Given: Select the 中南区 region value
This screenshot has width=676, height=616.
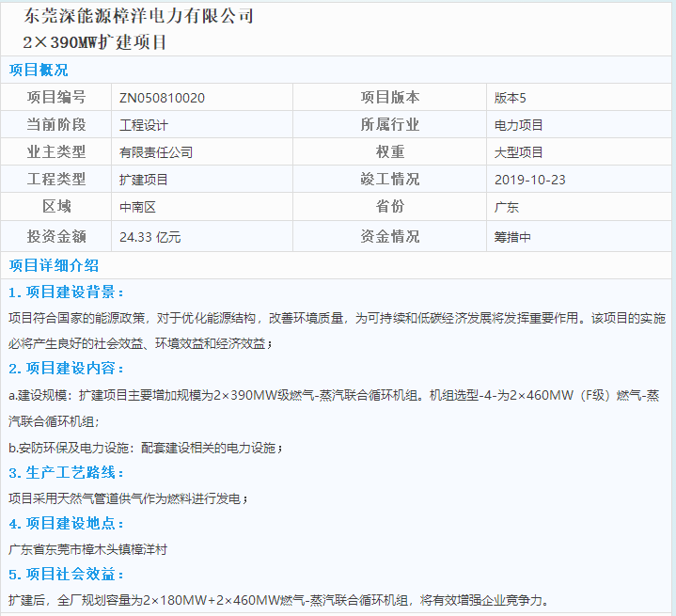Looking at the screenshot, I should (137, 207).
